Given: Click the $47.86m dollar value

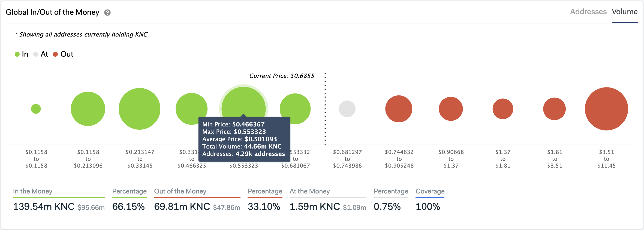Looking at the screenshot, I should click(227, 208).
